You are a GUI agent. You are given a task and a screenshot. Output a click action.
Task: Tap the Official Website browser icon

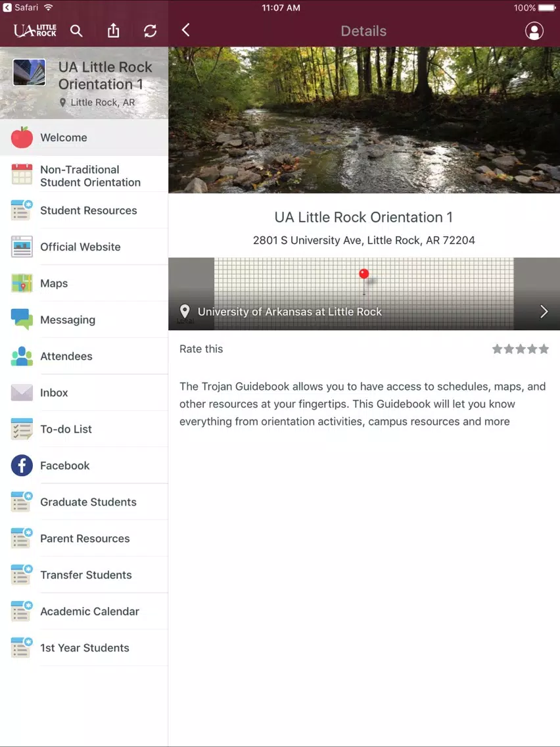pyautogui.click(x=22, y=247)
